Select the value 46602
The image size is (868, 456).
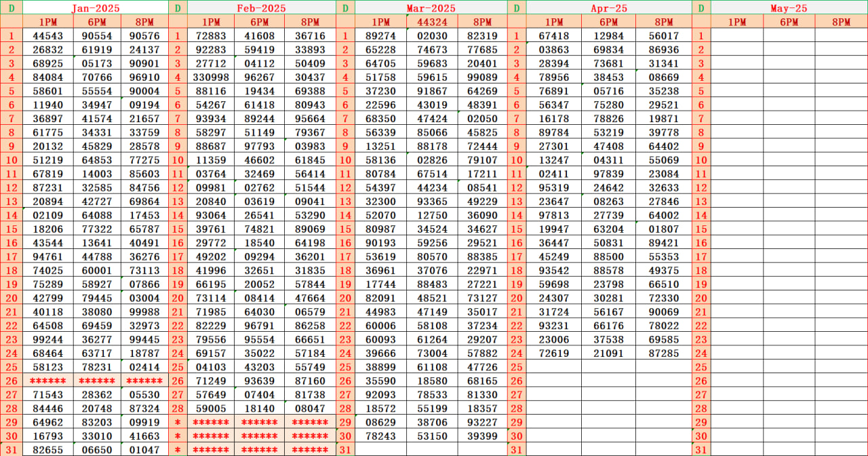260,160
